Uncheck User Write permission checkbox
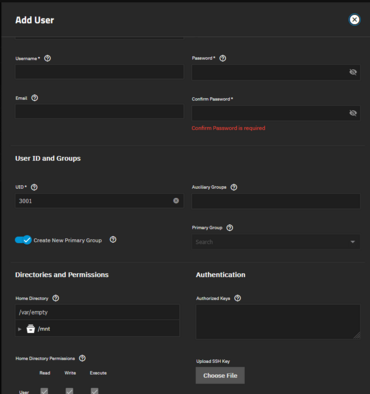Screen dimensions: 370x394 click(x=69, y=391)
